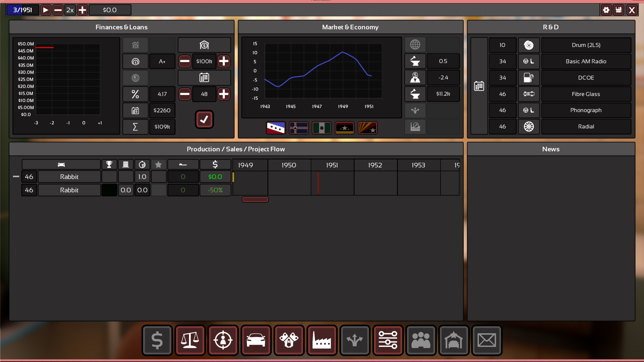Viewport: 644px width, 362px height.
Task: Click the save game floppy icon
Action: pos(619,10)
